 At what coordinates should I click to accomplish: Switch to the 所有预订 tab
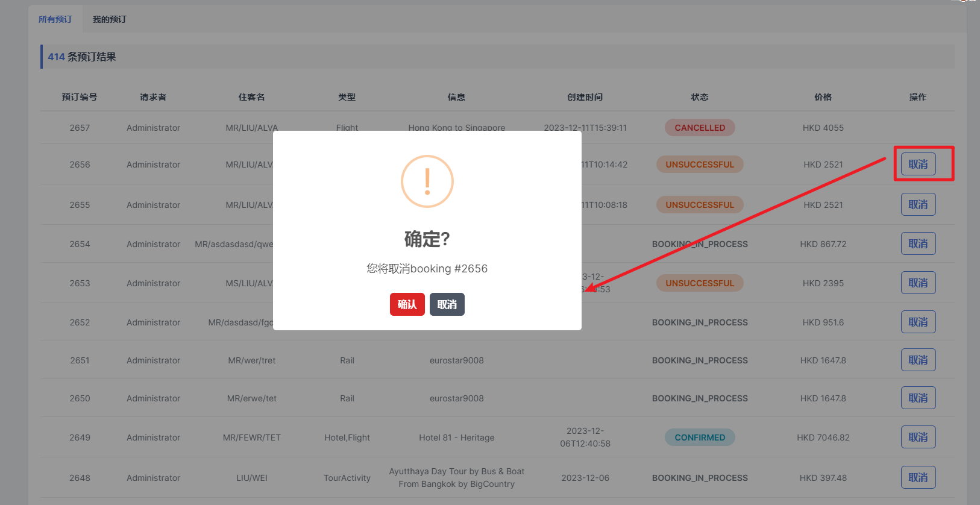(x=55, y=19)
